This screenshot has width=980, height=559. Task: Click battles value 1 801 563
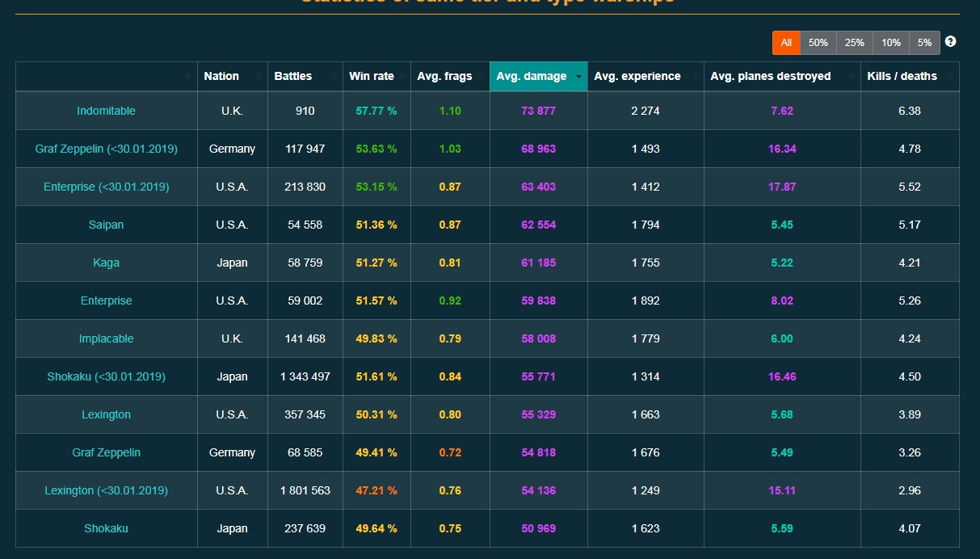pyautogui.click(x=305, y=490)
